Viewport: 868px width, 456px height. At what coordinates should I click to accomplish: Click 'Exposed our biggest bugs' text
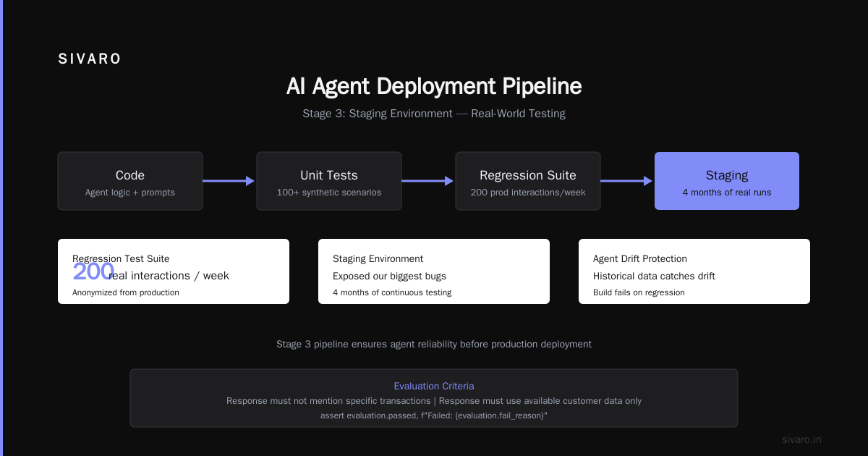389,276
